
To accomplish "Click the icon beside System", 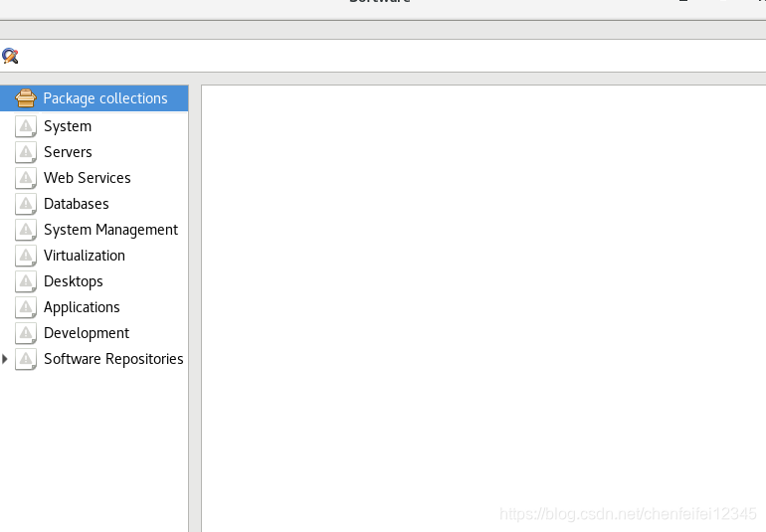I will 26,126.
